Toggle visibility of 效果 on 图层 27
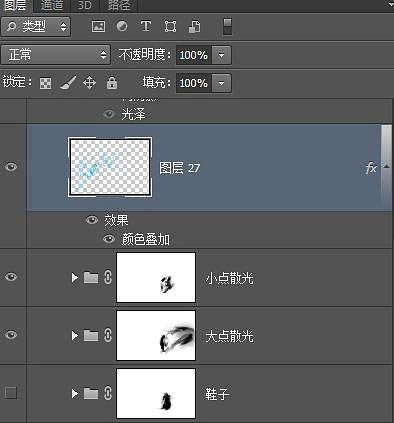The width and height of the screenshot is (394, 423). [92, 220]
